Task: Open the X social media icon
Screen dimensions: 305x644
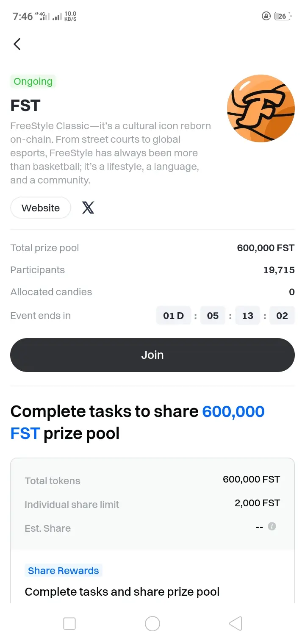Action: click(x=88, y=208)
